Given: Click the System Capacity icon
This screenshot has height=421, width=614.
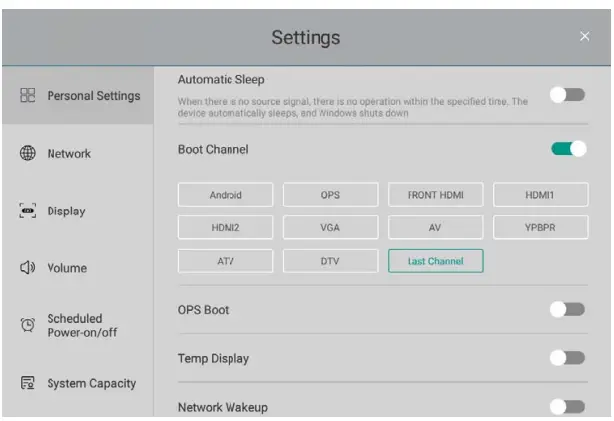Looking at the screenshot, I should click(28, 383).
